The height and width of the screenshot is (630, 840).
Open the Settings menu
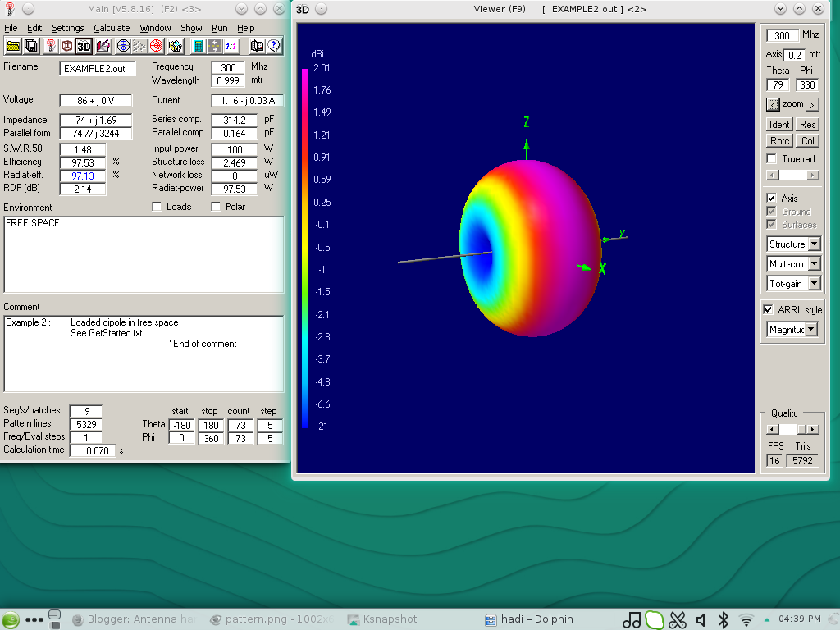[x=68, y=28]
